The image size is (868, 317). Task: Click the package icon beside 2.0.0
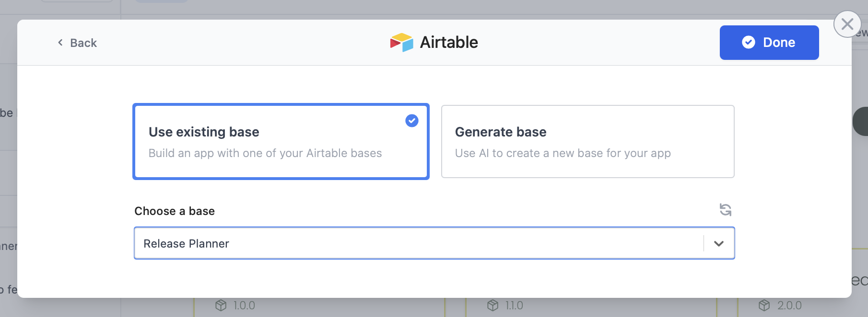pyautogui.click(x=764, y=305)
